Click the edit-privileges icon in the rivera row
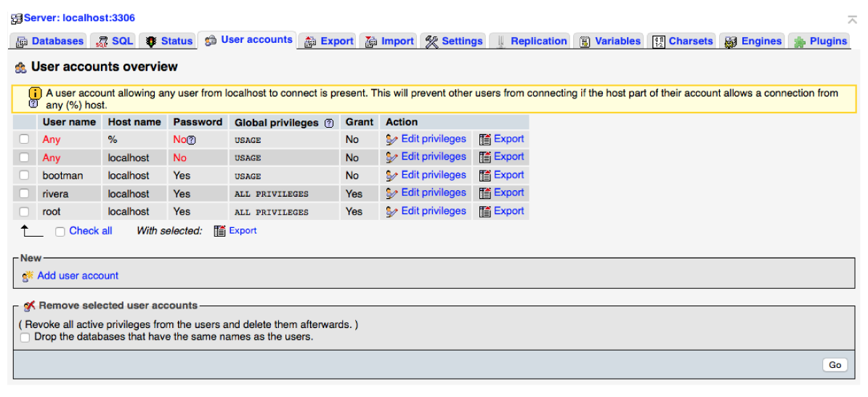868x397 pixels. [392, 193]
